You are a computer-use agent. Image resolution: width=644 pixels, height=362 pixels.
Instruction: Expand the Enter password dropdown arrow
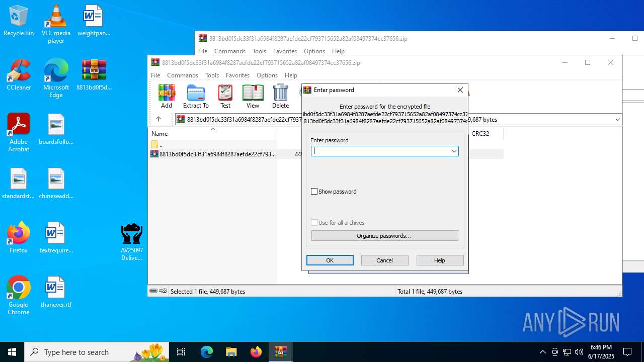pyautogui.click(x=454, y=151)
